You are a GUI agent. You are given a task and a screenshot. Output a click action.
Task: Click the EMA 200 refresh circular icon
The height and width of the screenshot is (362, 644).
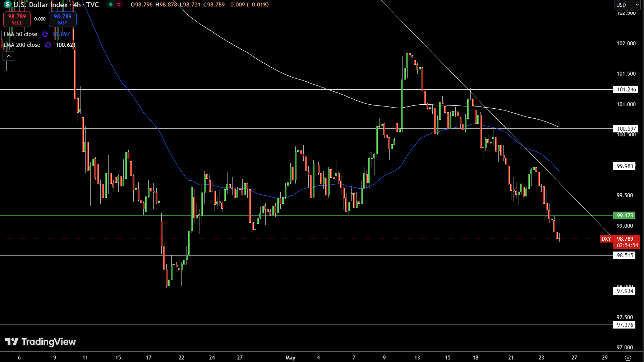pos(48,45)
